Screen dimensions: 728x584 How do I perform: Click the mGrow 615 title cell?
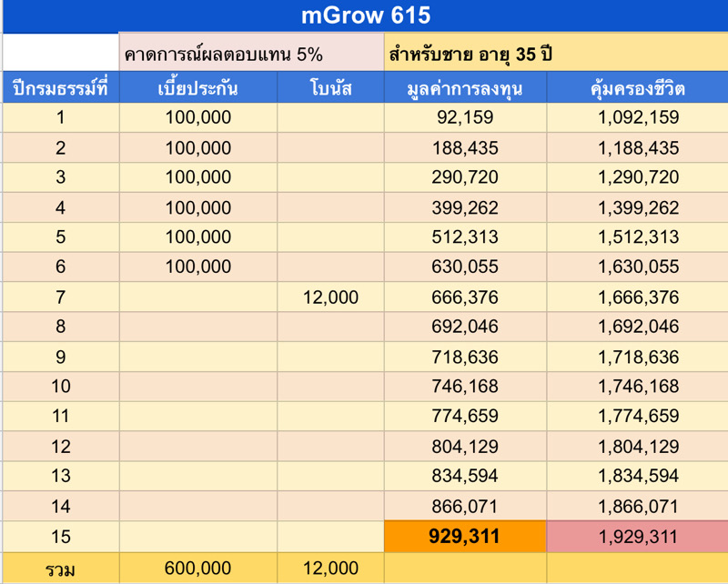tap(364, 16)
